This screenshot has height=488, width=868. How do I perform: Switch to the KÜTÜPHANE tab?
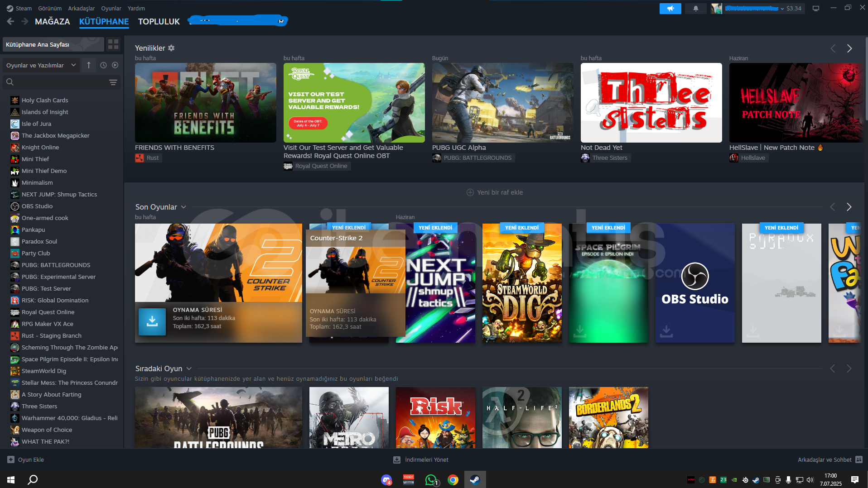pos(104,21)
